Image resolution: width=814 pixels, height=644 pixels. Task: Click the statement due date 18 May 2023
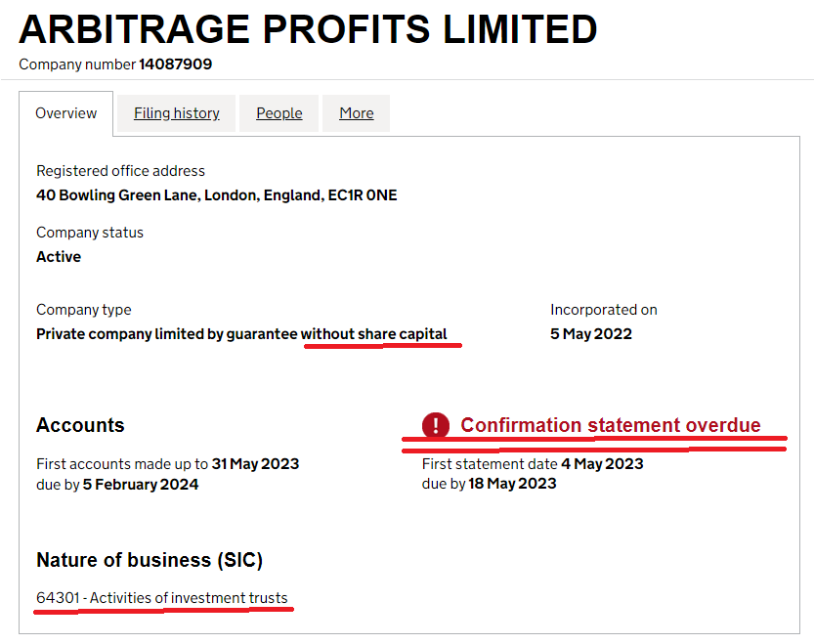click(x=512, y=484)
